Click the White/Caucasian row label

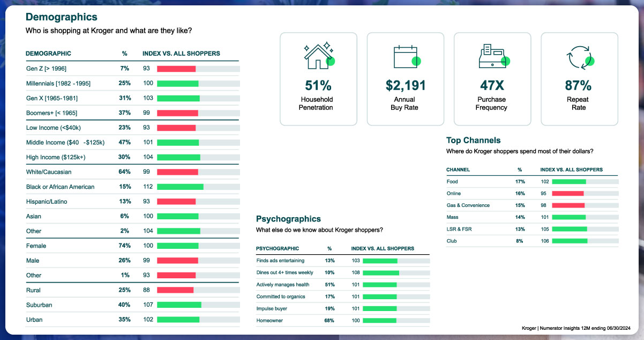pos(49,172)
